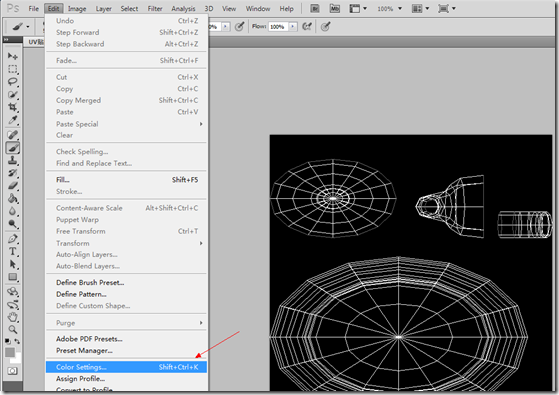Image resolution: width=559 pixels, height=395 pixels.
Task: Choose Assign Profile...
Action: click(x=126, y=379)
